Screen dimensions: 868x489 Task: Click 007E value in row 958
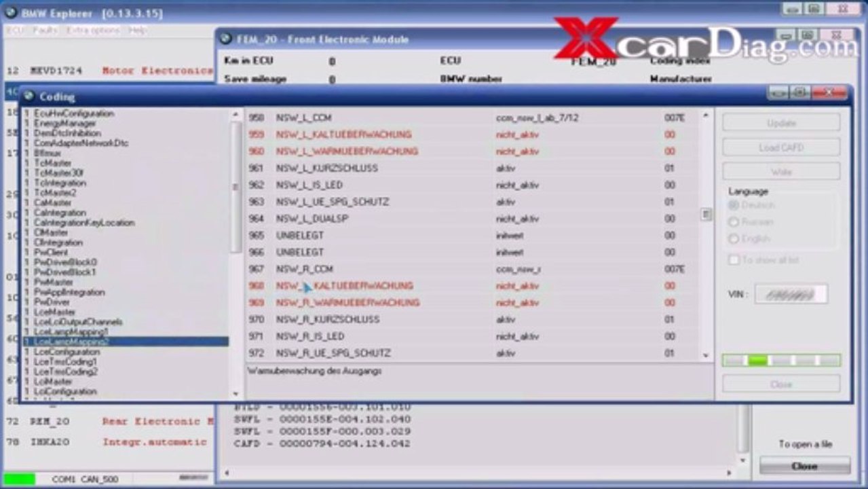pos(674,117)
